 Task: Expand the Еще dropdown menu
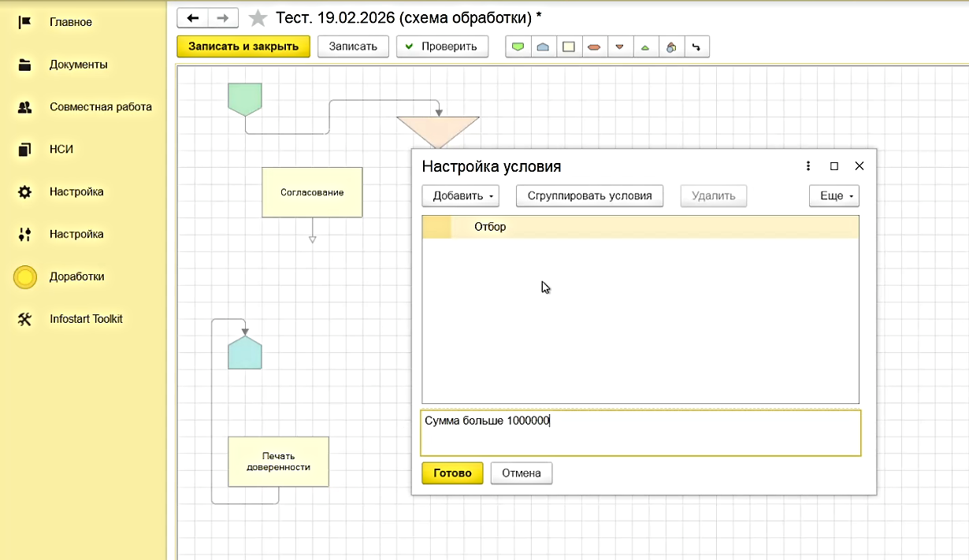coord(833,195)
